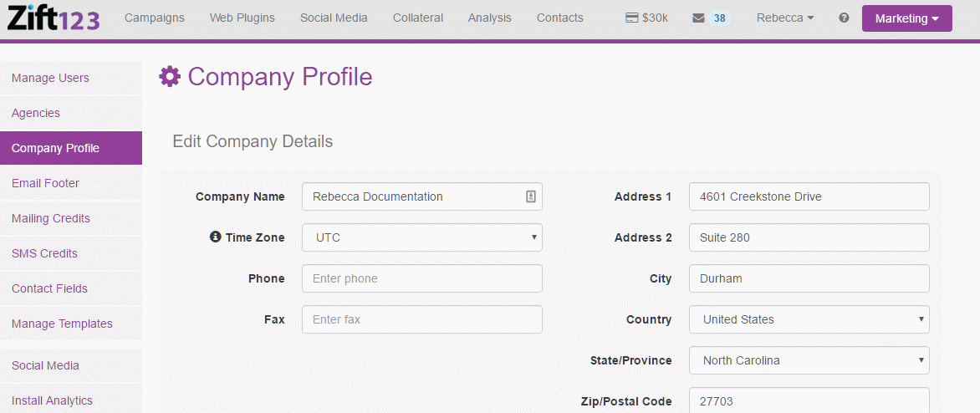980x413 pixels.
Task: Open the mail inbox with 38 messages
Action: click(712, 18)
